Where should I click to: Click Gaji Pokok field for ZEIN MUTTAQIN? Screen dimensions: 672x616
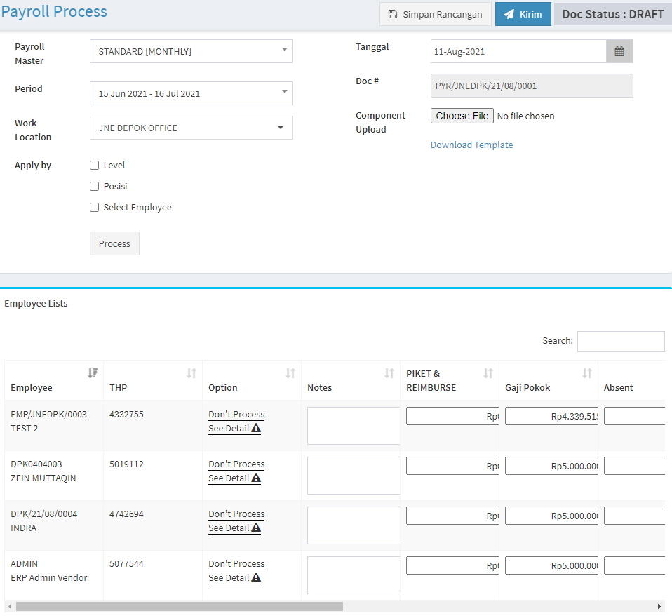click(x=551, y=466)
